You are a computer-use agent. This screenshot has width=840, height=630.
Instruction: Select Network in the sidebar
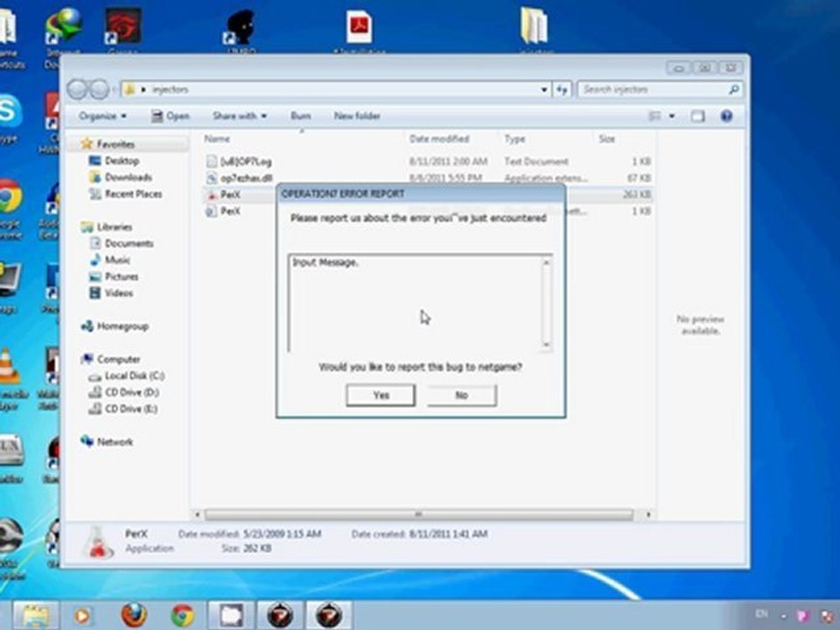click(x=115, y=442)
